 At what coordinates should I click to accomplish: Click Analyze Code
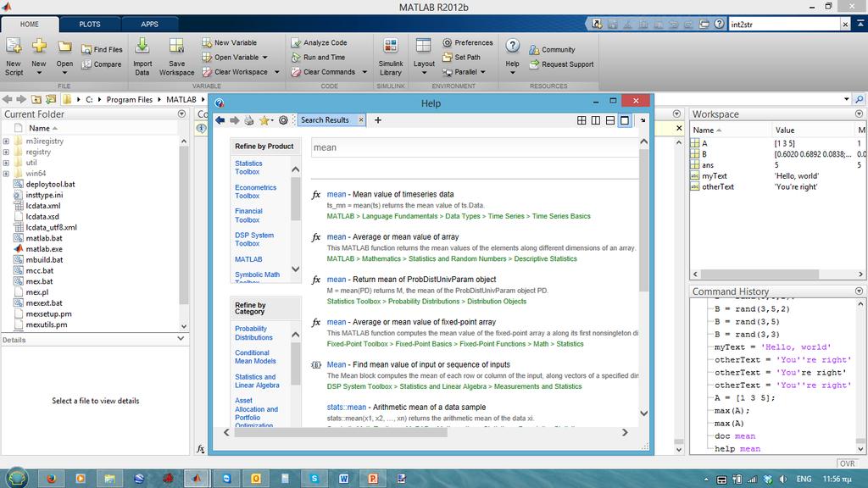(x=320, y=42)
